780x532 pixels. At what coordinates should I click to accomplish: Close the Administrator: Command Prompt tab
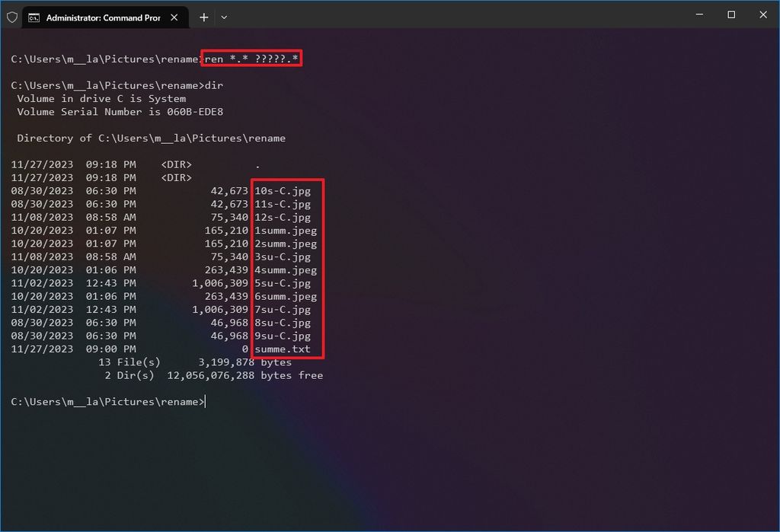coord(174,17)
